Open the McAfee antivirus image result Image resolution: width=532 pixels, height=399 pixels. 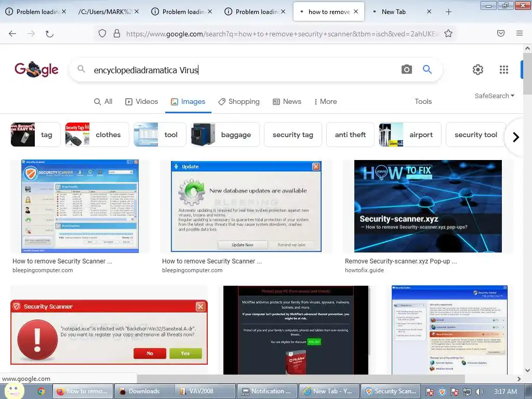(296, 330)
